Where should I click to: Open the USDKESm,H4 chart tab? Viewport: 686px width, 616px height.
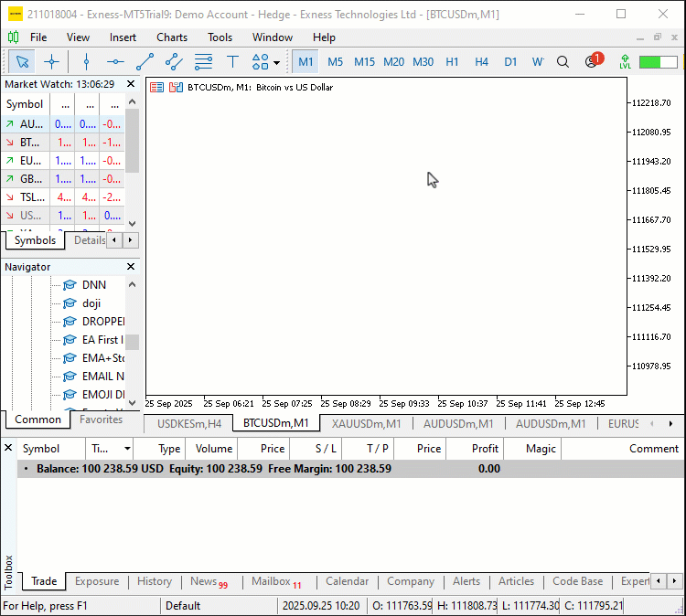tap(189, 424)
